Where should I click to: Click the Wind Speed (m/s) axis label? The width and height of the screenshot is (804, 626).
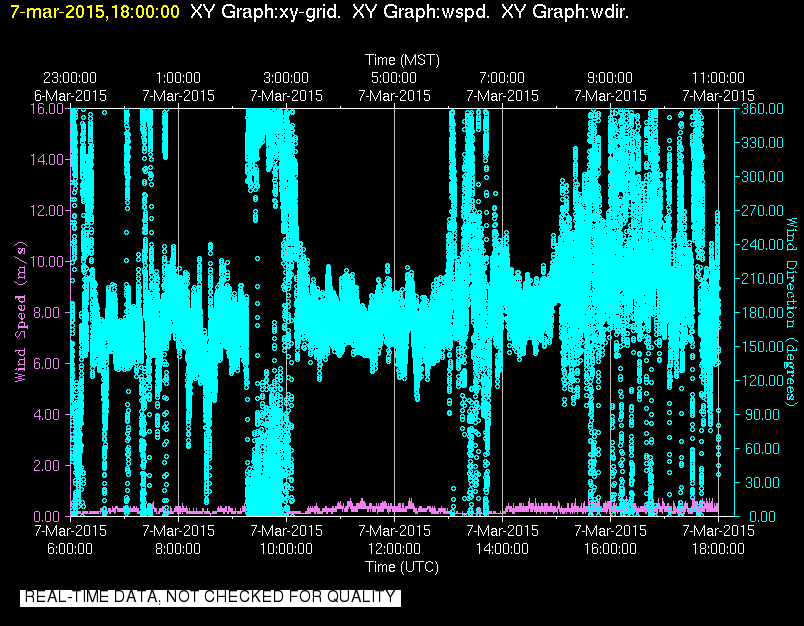coord(21,312)
